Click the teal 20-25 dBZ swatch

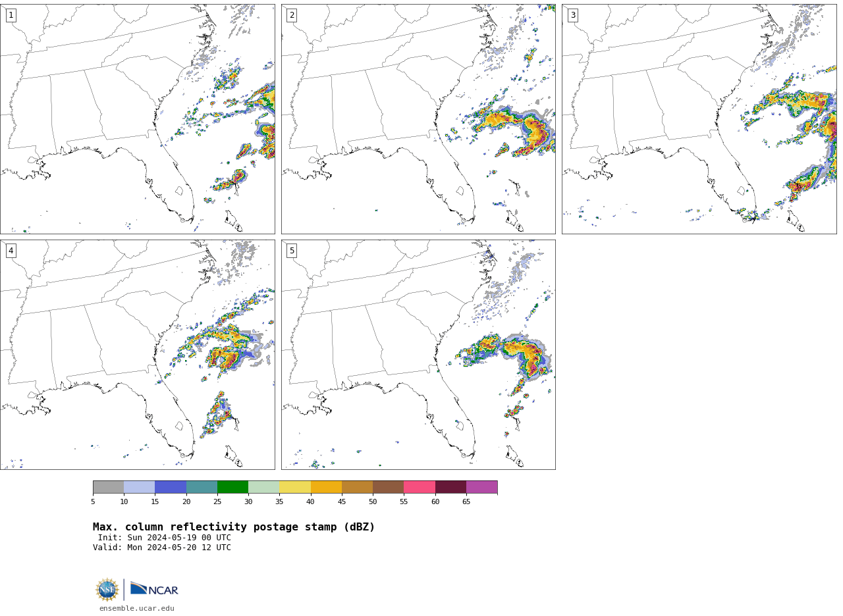[x=202, y=487]
